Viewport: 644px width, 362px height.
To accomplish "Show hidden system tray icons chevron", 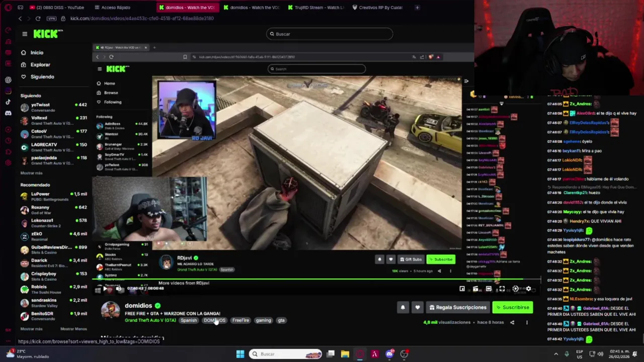I will 556,354.
